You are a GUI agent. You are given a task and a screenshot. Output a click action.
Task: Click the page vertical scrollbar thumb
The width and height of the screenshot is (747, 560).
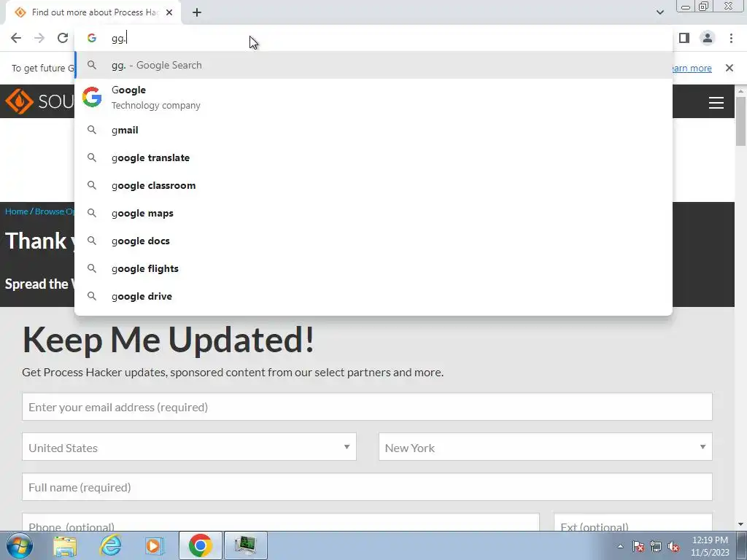tap(740, 121)
